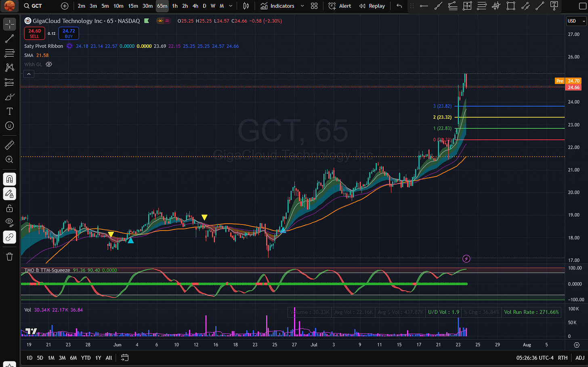Open the user profile avatar menu

[x=9, y=6]
